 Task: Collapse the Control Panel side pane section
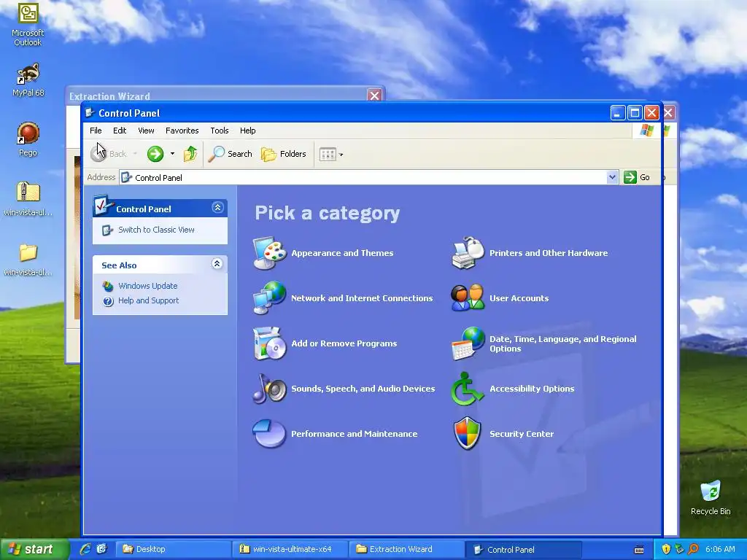[217, 208]
